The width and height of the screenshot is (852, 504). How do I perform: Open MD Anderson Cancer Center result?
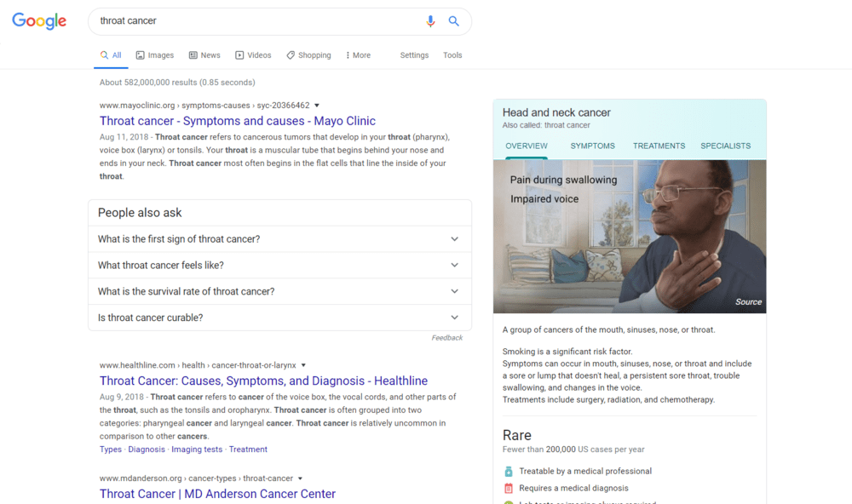(x=217, y=494)
